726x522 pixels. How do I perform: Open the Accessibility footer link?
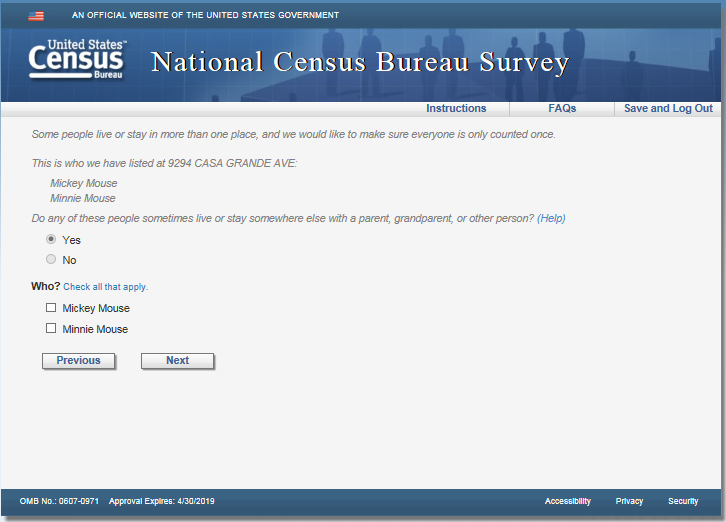568,501
